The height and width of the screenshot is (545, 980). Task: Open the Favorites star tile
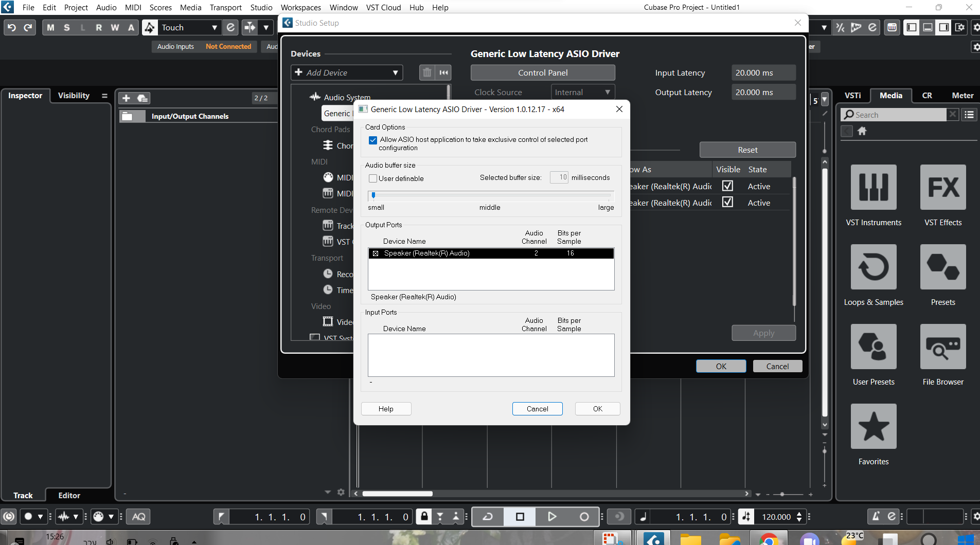click(x=873, y=426)
